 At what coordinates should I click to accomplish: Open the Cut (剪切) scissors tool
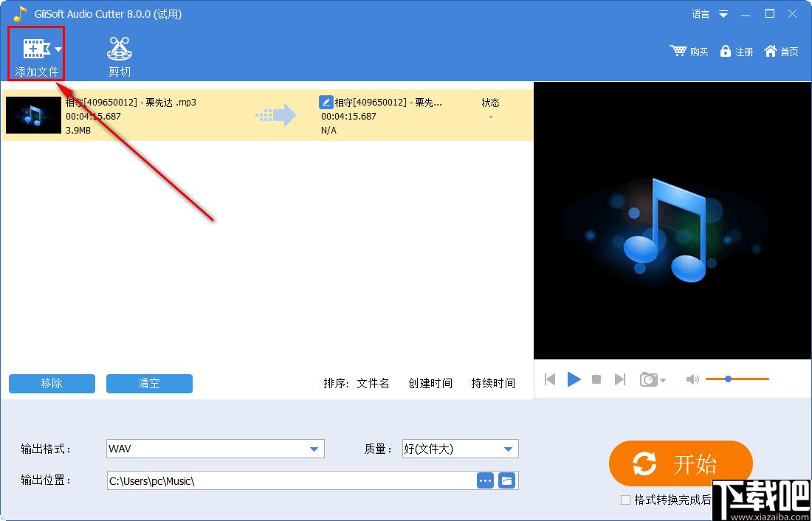coord(120,56)
